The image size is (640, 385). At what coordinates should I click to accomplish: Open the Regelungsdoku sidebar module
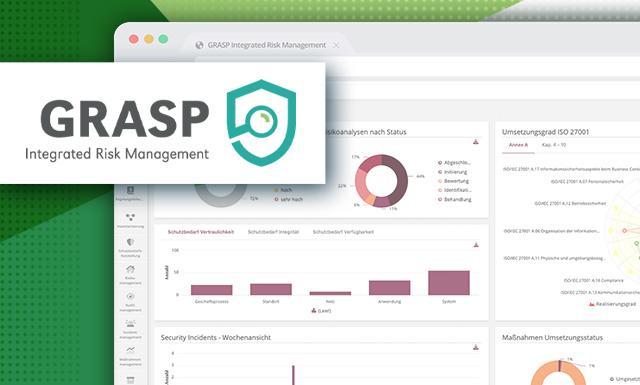point(130,194)
